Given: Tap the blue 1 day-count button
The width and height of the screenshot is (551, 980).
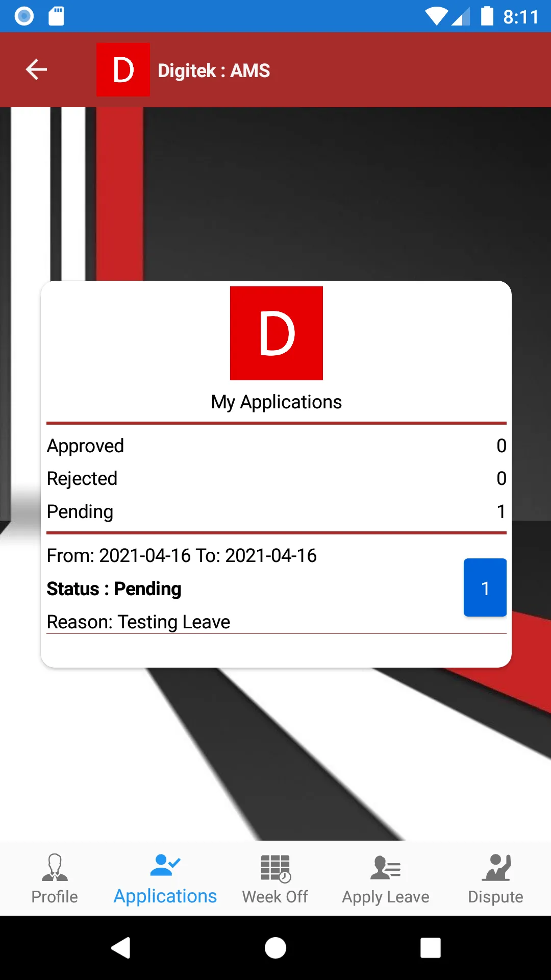Looking at the screenshot, I should (485, 587).
